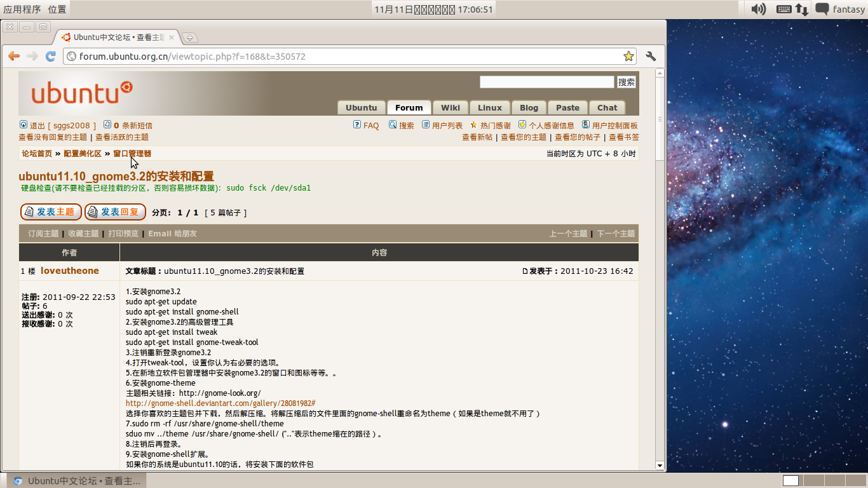868x488 pixels.
Task: Switch to the Paste site tab
Action: coord(567,107)
